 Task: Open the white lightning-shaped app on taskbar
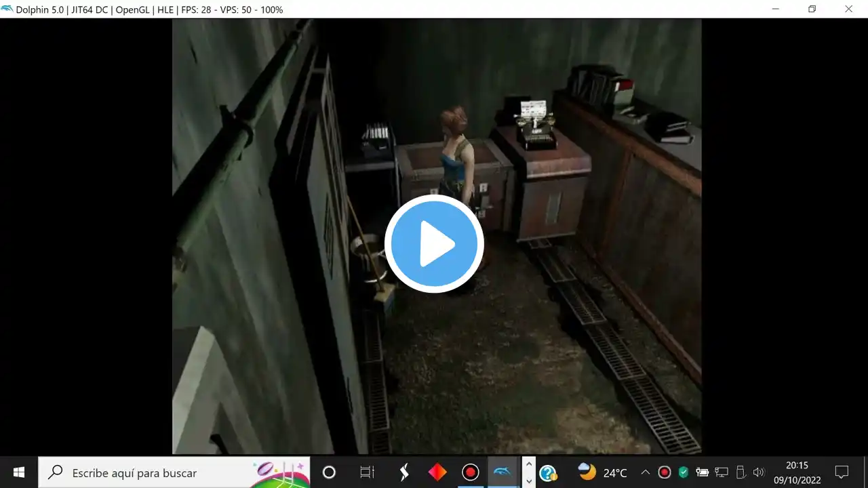click(x=404, y=472)
